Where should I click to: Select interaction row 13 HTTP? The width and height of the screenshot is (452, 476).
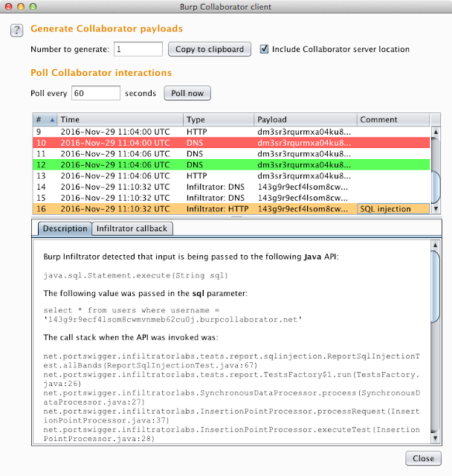(x=231, y=176)
